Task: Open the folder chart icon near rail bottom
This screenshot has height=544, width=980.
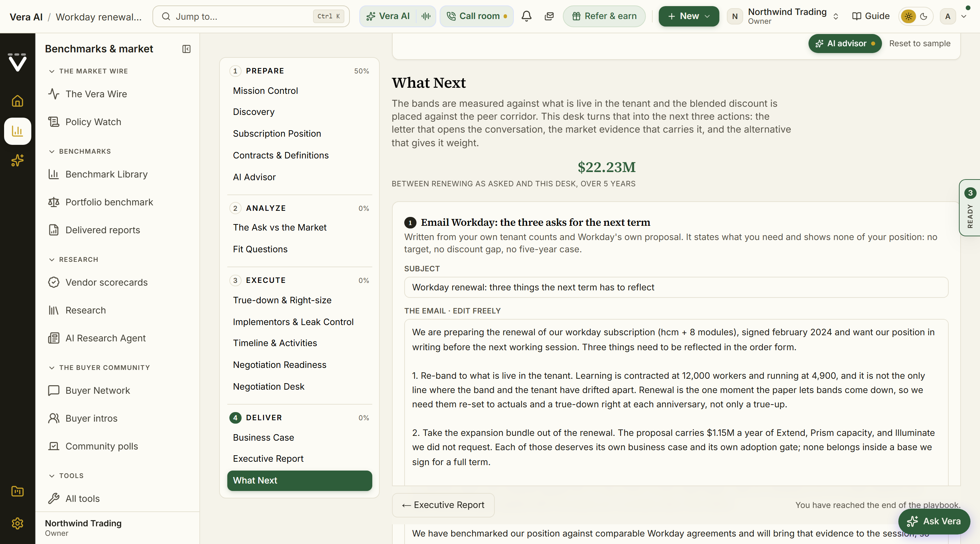Action: point(17,491)
